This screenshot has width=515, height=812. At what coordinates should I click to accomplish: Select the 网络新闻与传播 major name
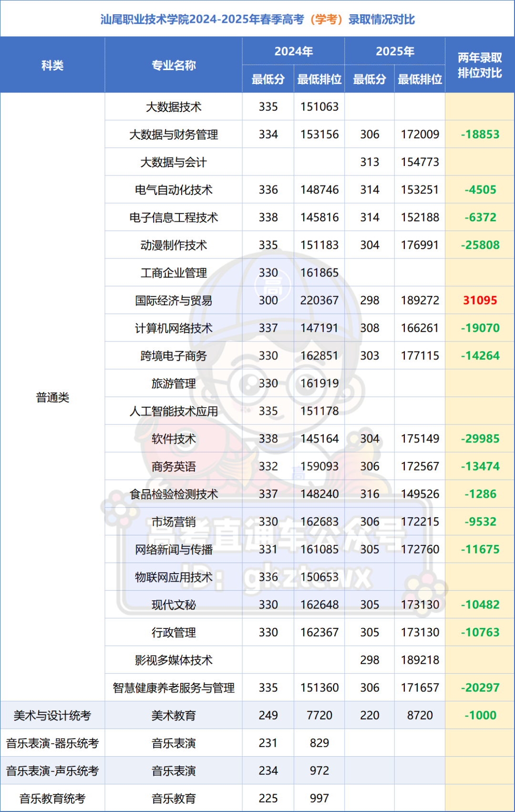(174, 549)
